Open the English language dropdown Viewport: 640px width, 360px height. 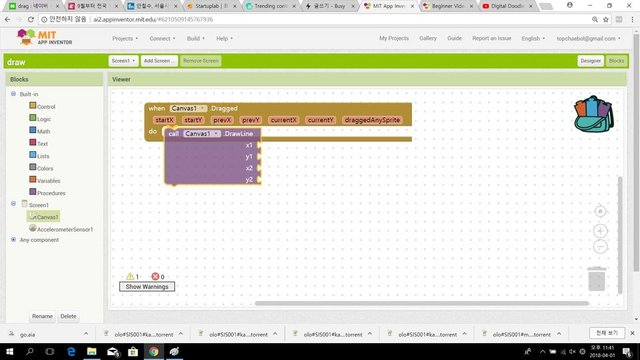533,38
